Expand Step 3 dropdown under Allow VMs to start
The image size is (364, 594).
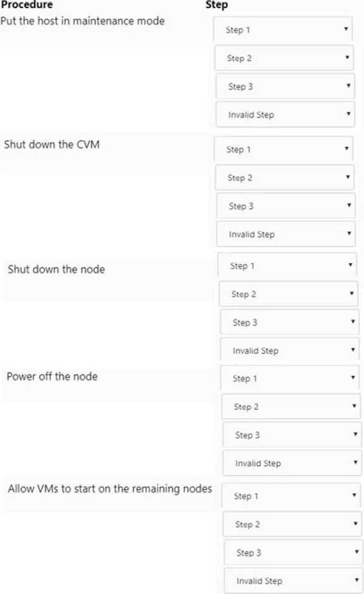click(293, 553)
